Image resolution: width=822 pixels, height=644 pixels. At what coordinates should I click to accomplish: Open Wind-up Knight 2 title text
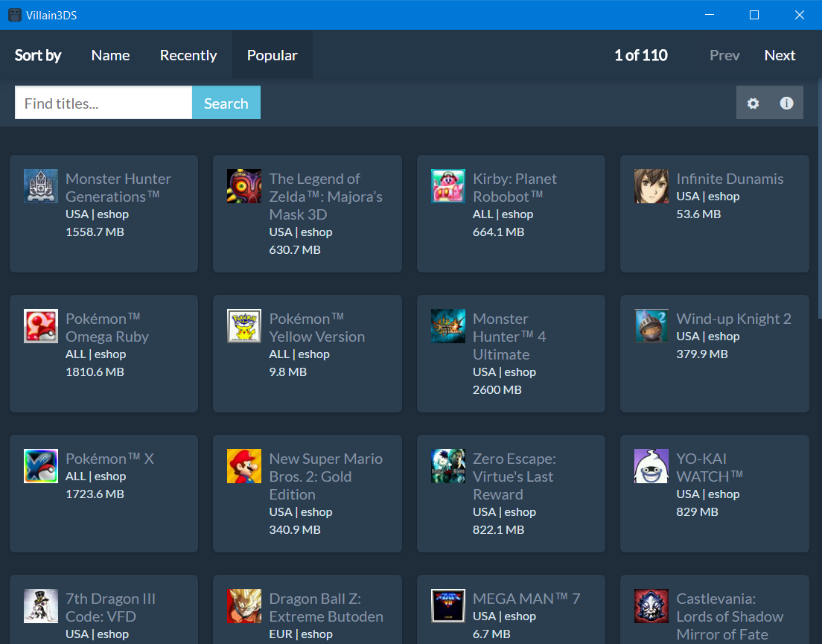[733, 319]
